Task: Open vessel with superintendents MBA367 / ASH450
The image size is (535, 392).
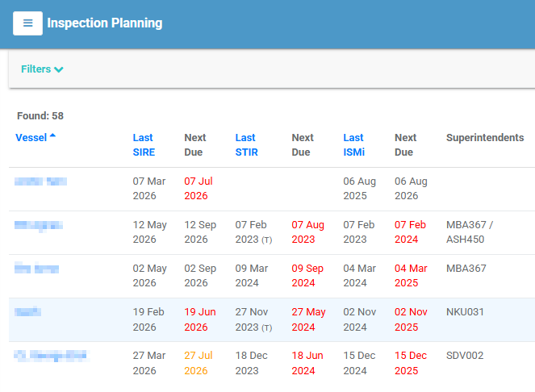Action: [x=39, y=225]
